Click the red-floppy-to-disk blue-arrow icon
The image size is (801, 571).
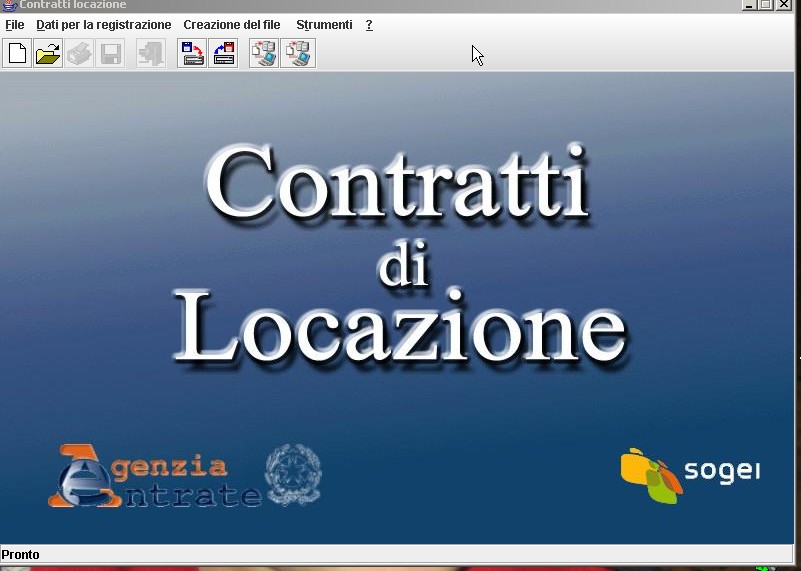tap(223, 53)
